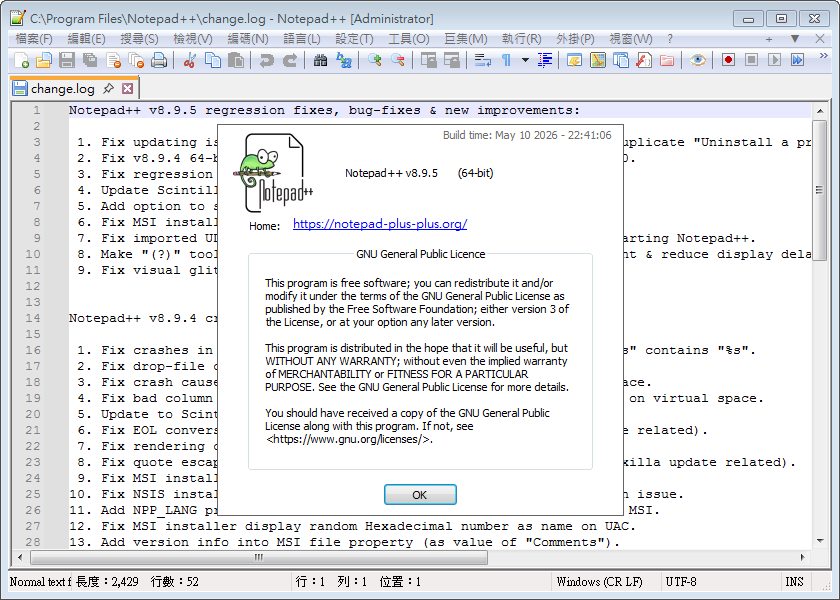840x600 pixels.
Task: Click OK in the About dialog
Action: (420, 495)
